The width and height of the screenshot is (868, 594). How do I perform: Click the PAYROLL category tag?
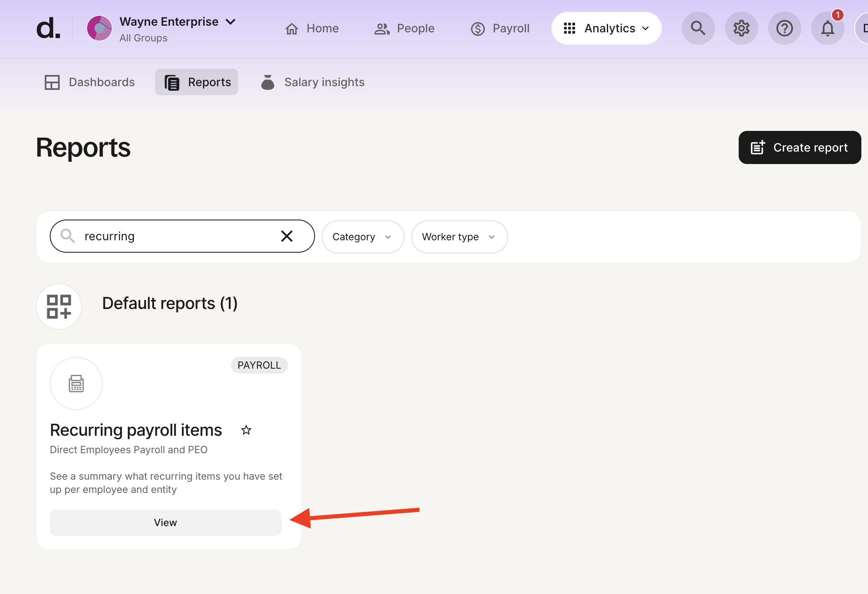point(259,365)
